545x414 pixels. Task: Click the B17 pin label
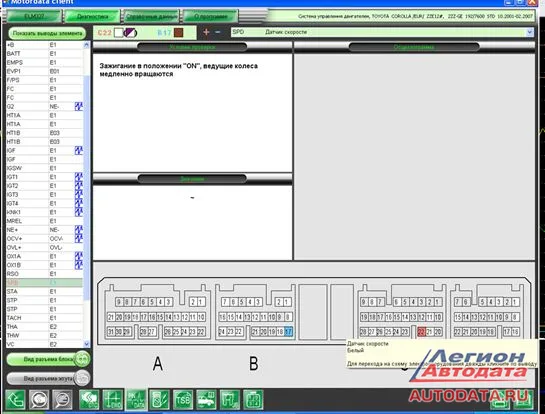[164, 33]
